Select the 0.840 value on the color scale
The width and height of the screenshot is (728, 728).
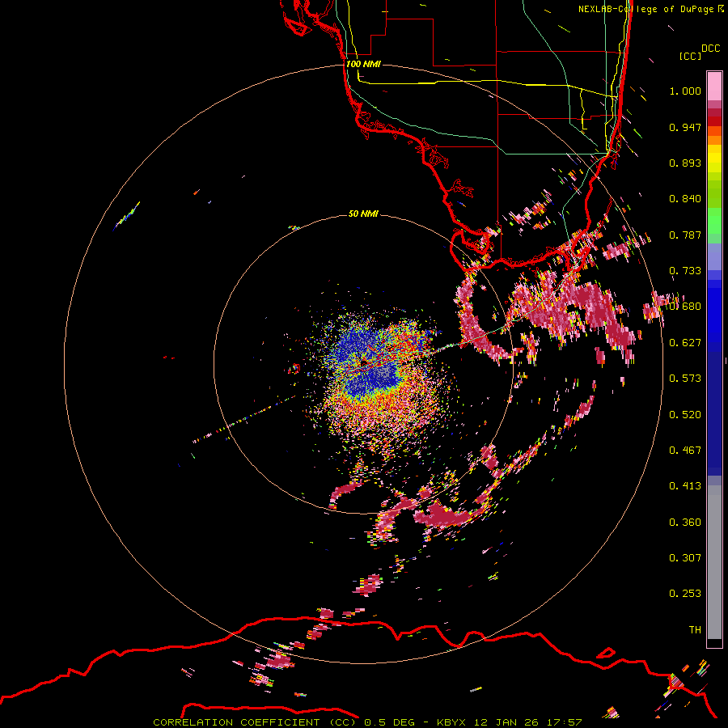tap(685, 199)
